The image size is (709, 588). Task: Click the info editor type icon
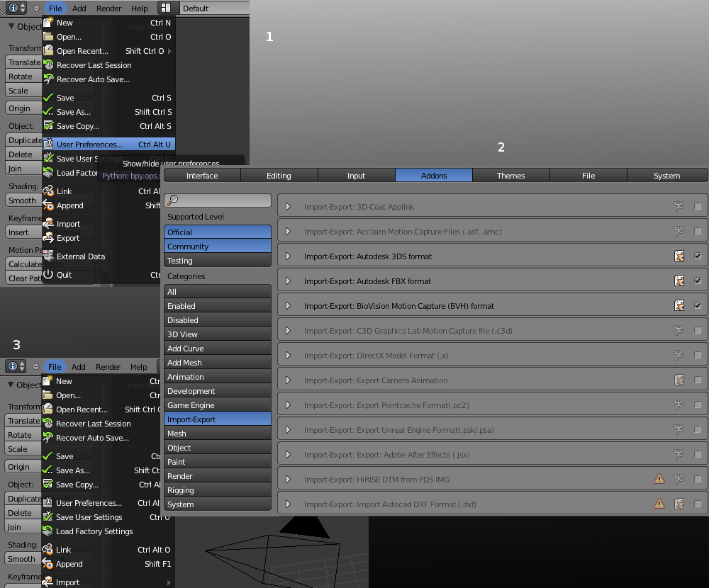[14, 9]
